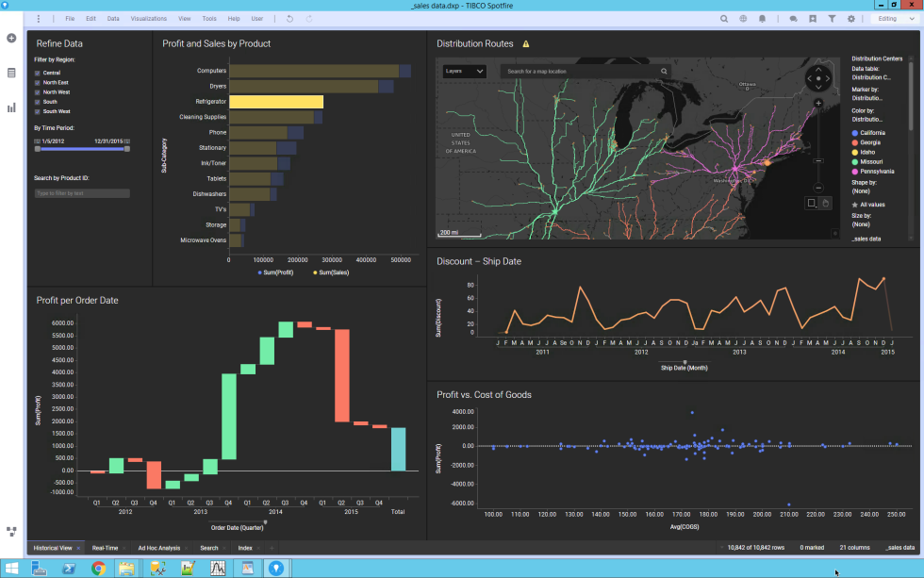Open the filter funnel icon in the toolbar
This screenshot has height=578, width=924.
click(833, 18)
